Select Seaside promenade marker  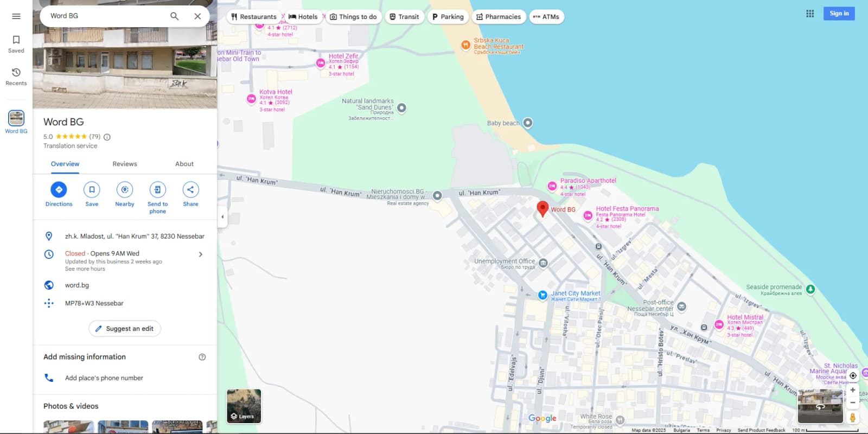point(810,289)
